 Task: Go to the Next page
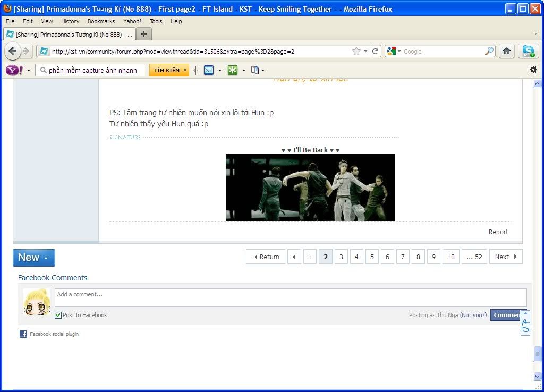click(506, 257)
